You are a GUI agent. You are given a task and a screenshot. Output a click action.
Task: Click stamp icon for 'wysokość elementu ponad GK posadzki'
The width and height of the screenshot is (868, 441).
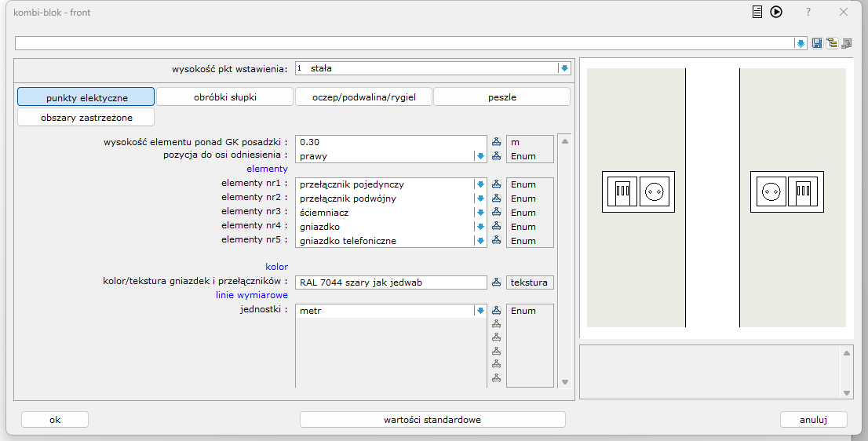click(x=496, y=142)
